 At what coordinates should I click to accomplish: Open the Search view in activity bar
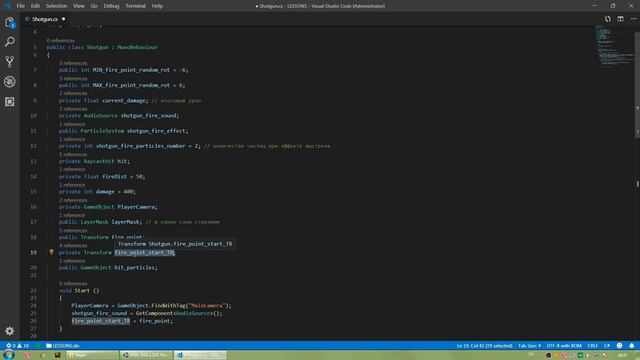[x=10, y=42]
